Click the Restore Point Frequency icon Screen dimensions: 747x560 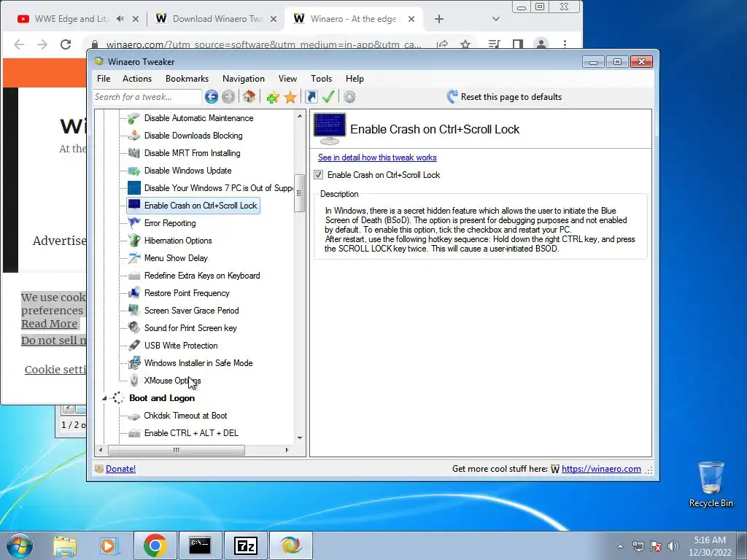coord(134,293)
